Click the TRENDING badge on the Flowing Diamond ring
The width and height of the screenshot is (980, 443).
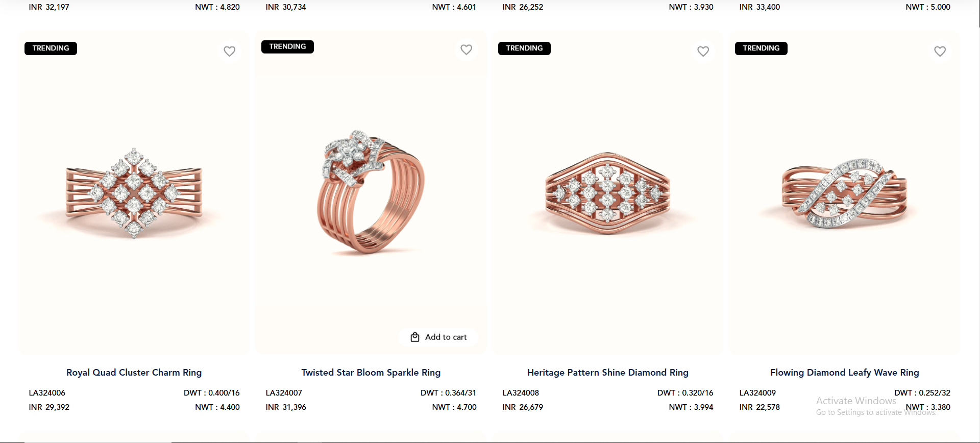(761, 48)
